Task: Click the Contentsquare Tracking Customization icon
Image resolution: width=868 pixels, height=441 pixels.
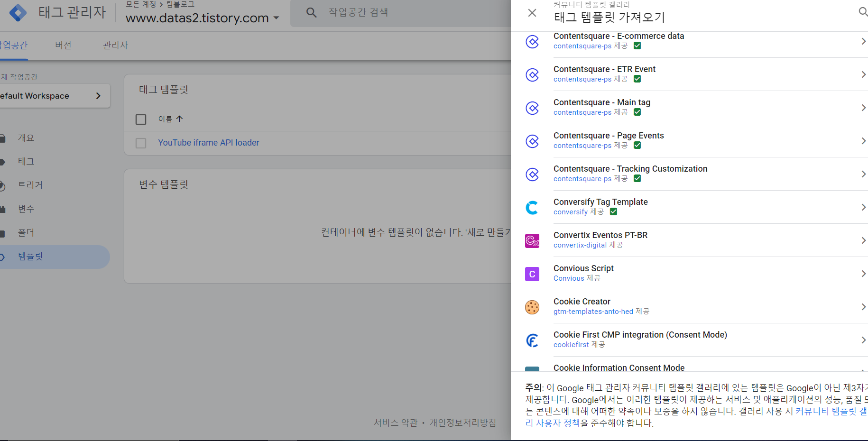Action: point(532,175)
